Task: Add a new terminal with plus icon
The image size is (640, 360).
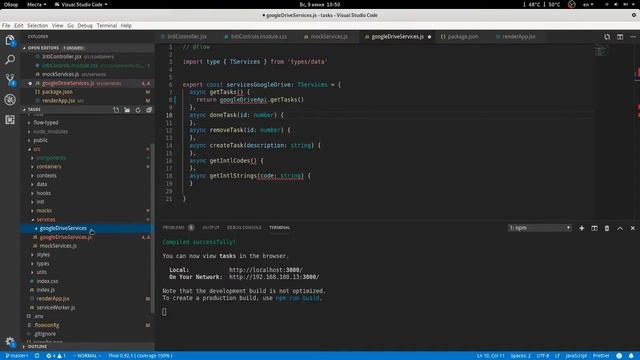Action: tap(582, 228)
